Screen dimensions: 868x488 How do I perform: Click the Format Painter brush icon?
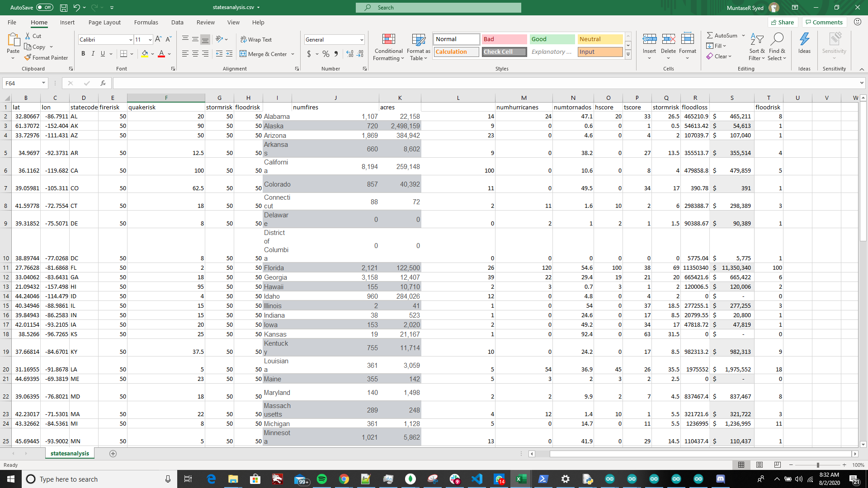pos(28,57)
